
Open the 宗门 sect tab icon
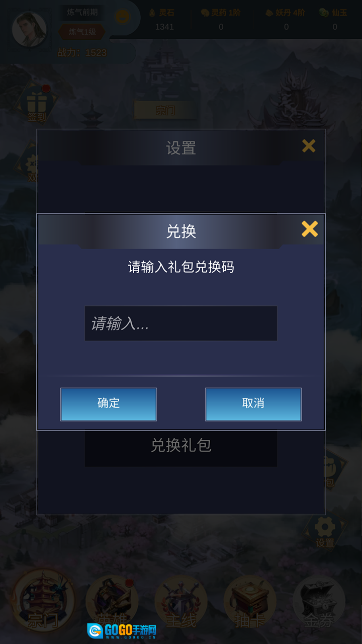click(x=43, y=601)
